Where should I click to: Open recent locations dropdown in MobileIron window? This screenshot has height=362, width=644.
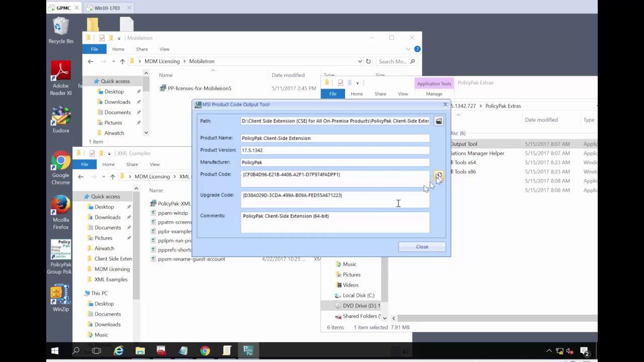tap(114, 61)
